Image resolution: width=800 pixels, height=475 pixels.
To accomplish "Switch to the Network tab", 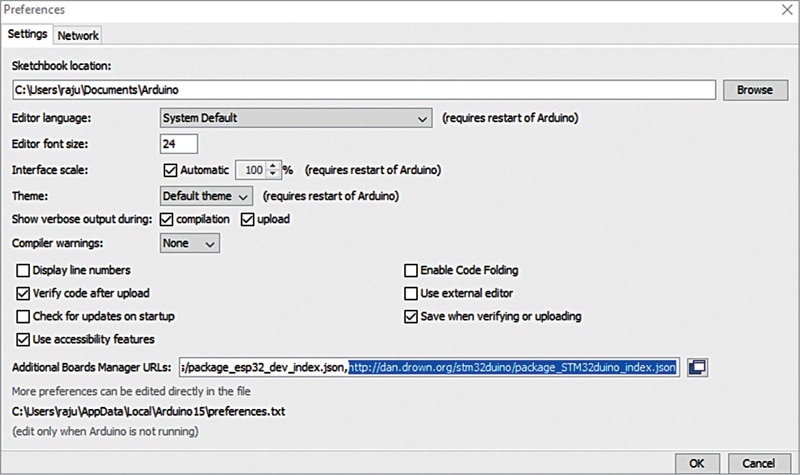I will [78, 35].
